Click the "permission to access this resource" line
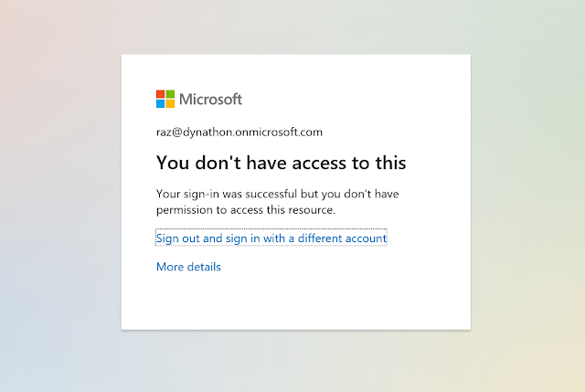The width and height of the screenshot is (585, 392). [x=246, y=209]
